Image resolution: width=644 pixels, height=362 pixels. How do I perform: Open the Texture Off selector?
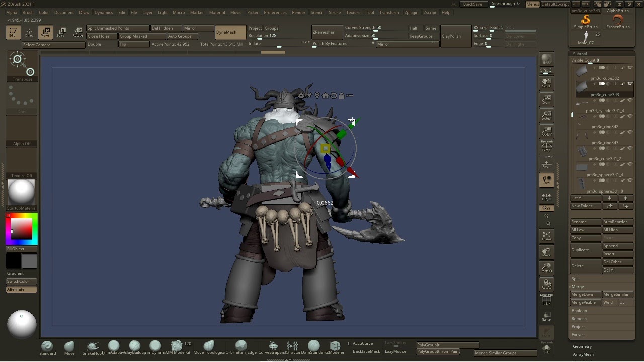22,163
